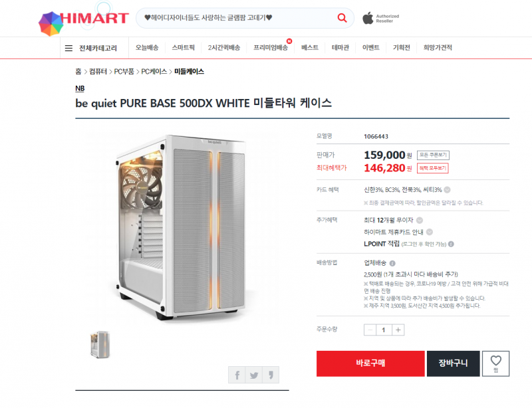Expand 최대 12개월 무이자 details

pos(420,220)
